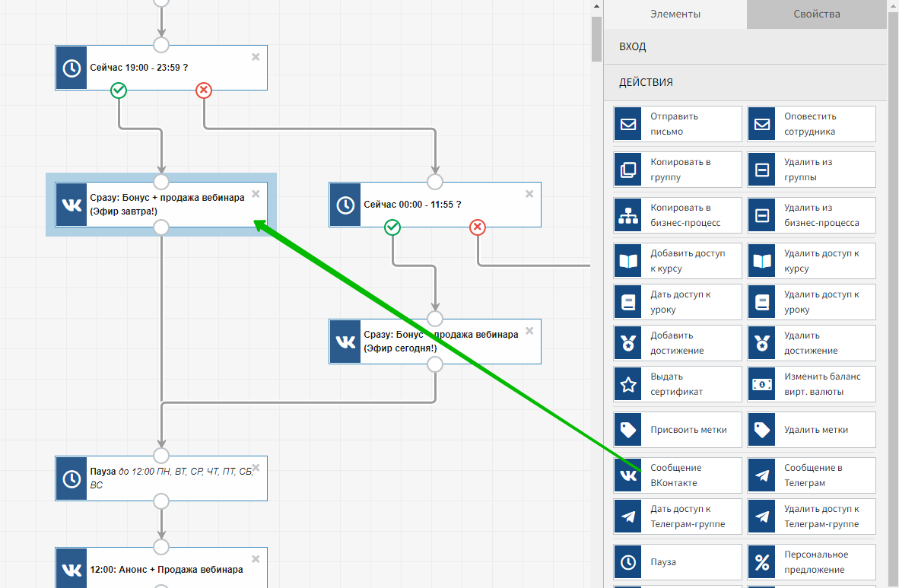Select the Пауза до 12:00 block
The height and width of the screenshot is (588, 899).
(161, 478)
